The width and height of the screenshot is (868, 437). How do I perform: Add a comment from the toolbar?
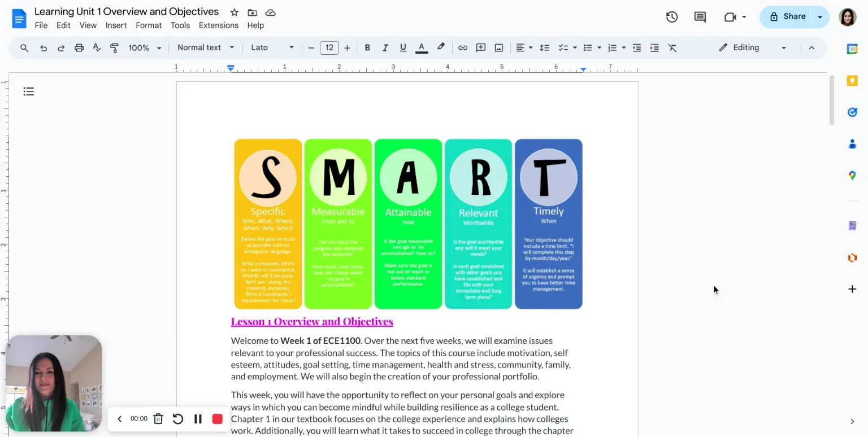481,48
